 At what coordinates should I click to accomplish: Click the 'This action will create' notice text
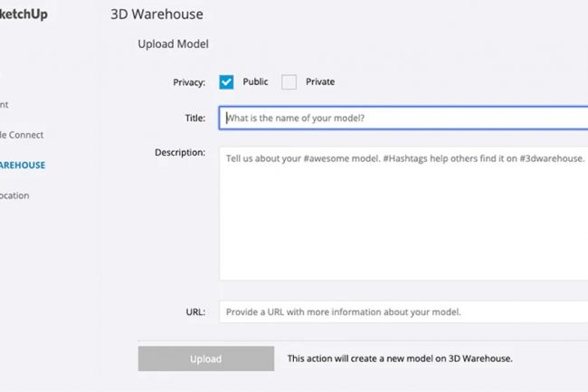(x=400, y=359)
